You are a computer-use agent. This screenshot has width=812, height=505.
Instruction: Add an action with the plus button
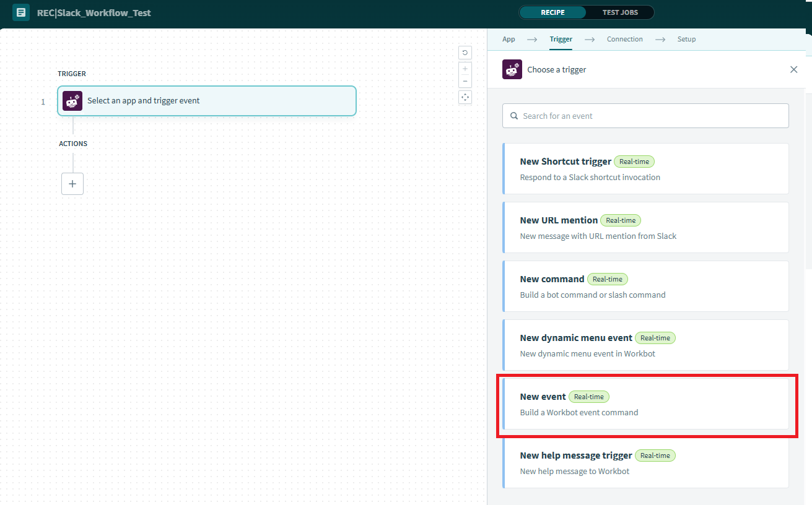(72, 184)
